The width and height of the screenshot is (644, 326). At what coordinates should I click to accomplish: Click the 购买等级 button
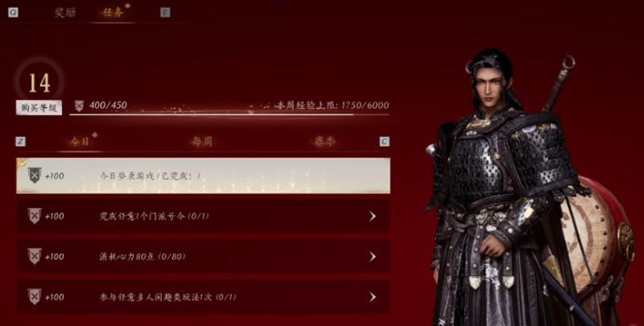[x=39, y=108]
